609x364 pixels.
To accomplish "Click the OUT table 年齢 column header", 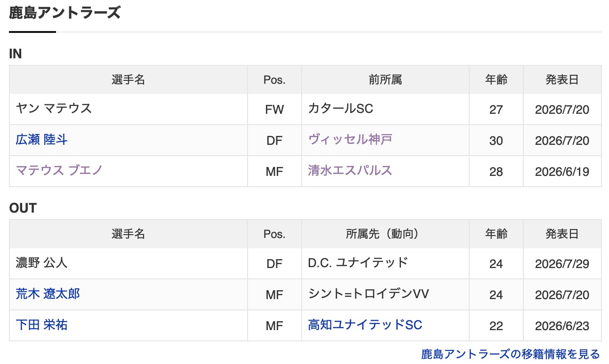I will (496, 234).
